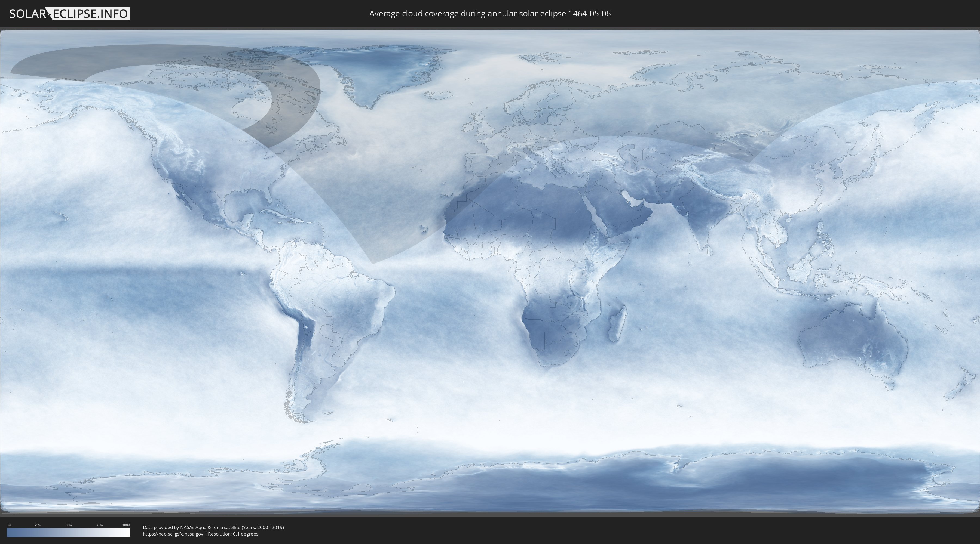980x544 pixels.
Task: Click the cloud coverage color scale bar
Action: [x=69, y=533]
